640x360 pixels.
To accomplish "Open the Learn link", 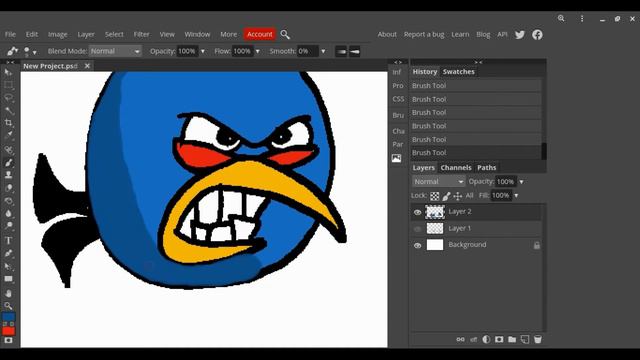I will [x=460, y=35].
